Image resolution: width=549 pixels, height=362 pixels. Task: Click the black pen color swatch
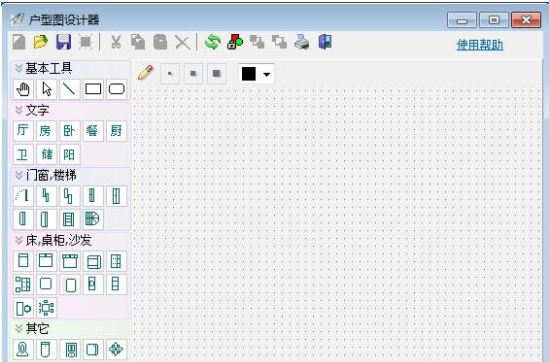tap(249, 74)
